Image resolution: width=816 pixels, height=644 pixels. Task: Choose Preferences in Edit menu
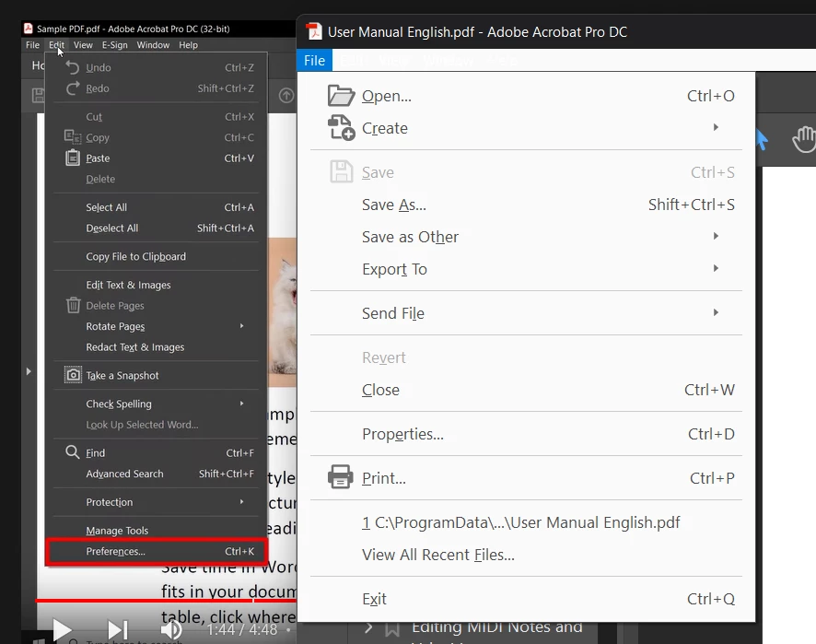click(x=157, y=551)
